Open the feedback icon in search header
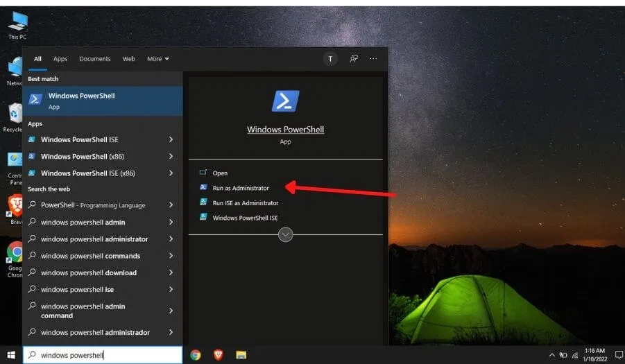625x364 pixels. (354, 59)
